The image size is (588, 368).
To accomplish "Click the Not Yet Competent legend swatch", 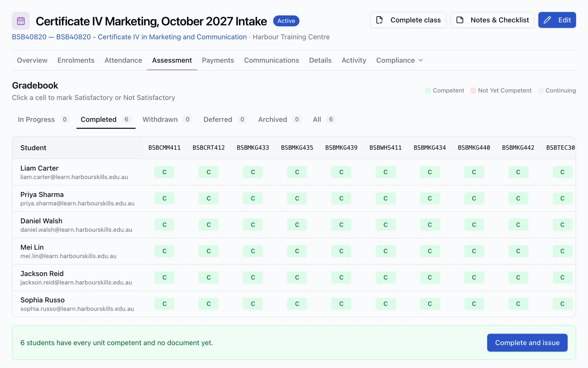I will click(473, 91).
